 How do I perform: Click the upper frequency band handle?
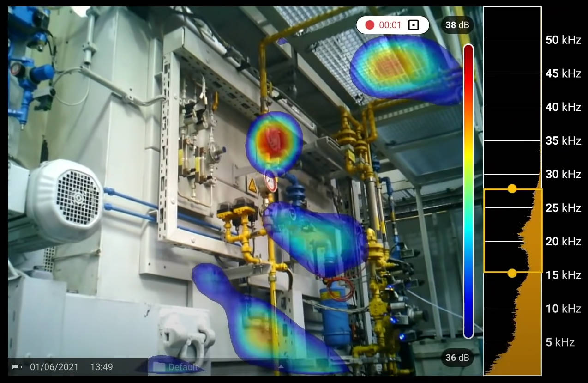[511, 188]
